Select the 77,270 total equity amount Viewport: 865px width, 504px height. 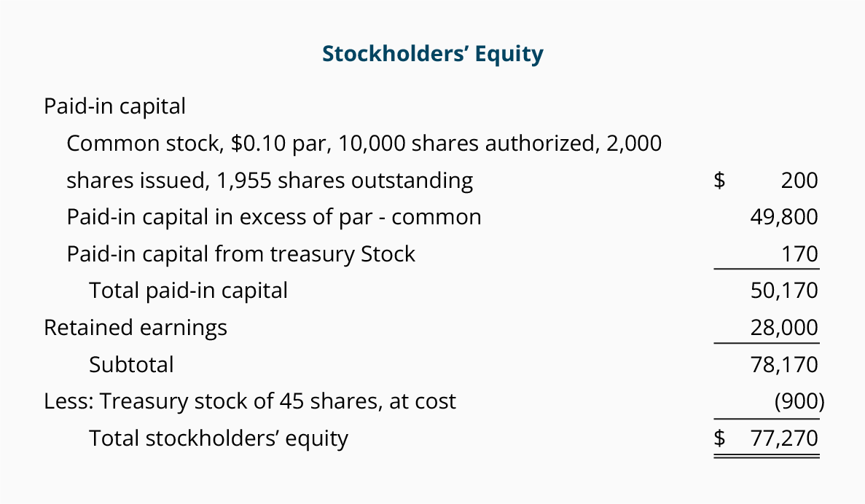click(x=784, y=438)
